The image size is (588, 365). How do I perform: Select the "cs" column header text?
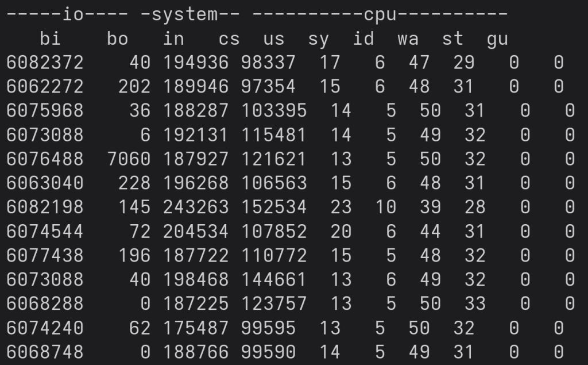click(229, 39)
